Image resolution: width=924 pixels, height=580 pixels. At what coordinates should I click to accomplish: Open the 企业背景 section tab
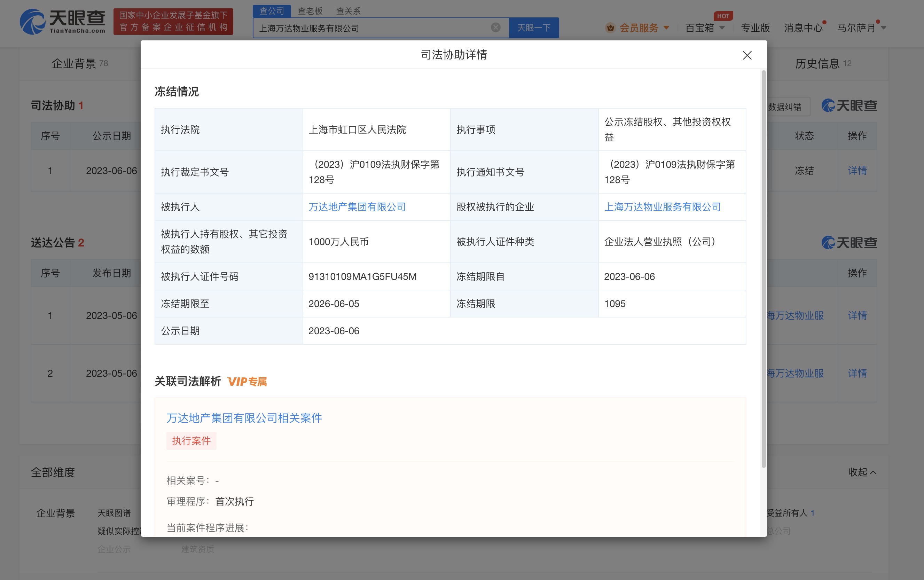[x=74, y=64]
